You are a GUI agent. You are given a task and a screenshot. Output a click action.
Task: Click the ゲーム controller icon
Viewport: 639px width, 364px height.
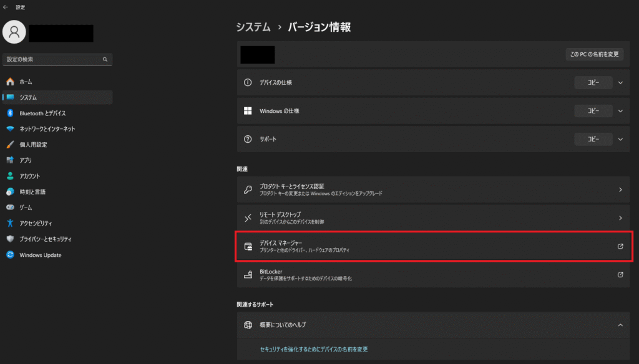pyautogui.click(x=10, y=208)
